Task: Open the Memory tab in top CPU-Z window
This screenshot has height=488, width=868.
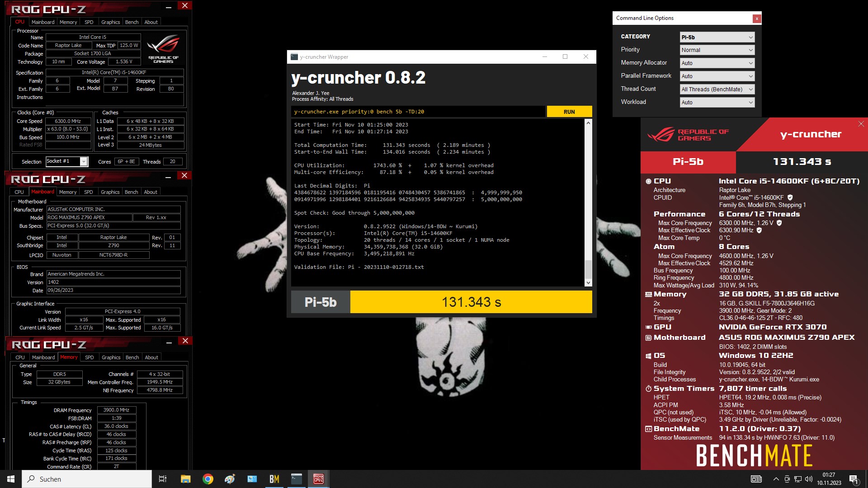Action: [x=68, y=22]
